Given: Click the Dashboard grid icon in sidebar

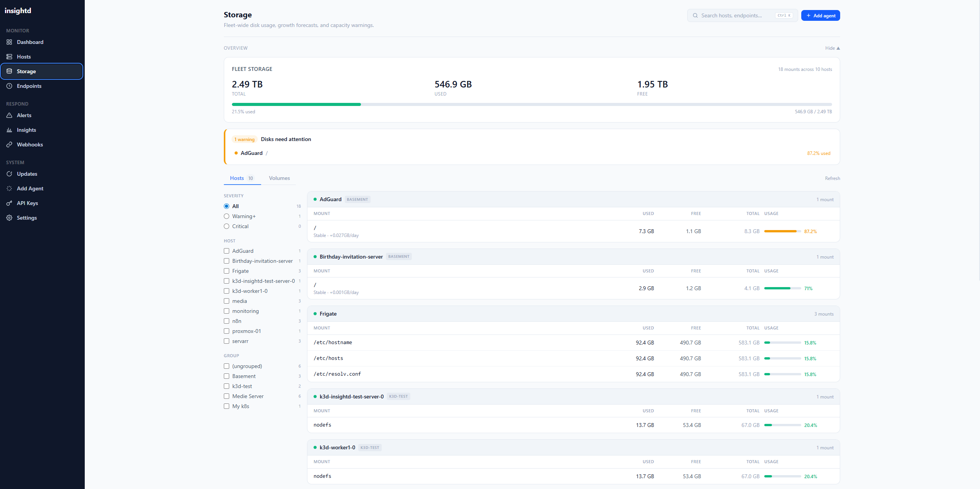Looking at the screenshot, I should tap(9, 42).
